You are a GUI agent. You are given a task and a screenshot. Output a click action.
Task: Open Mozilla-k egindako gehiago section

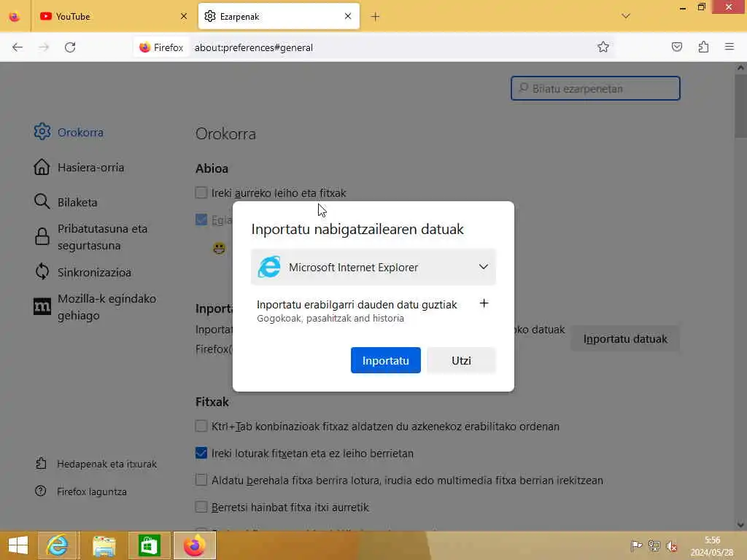tap(94, 307)
